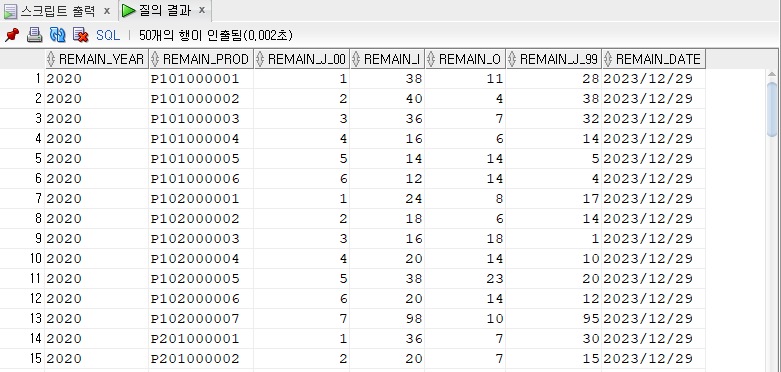Select cell P101000002

click(x=201, y=99)
